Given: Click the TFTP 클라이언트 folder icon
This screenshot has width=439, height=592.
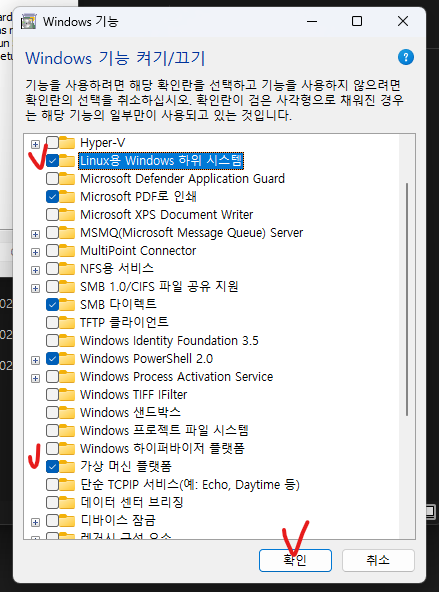Looking at the screenshot, I should click(67, 322).
